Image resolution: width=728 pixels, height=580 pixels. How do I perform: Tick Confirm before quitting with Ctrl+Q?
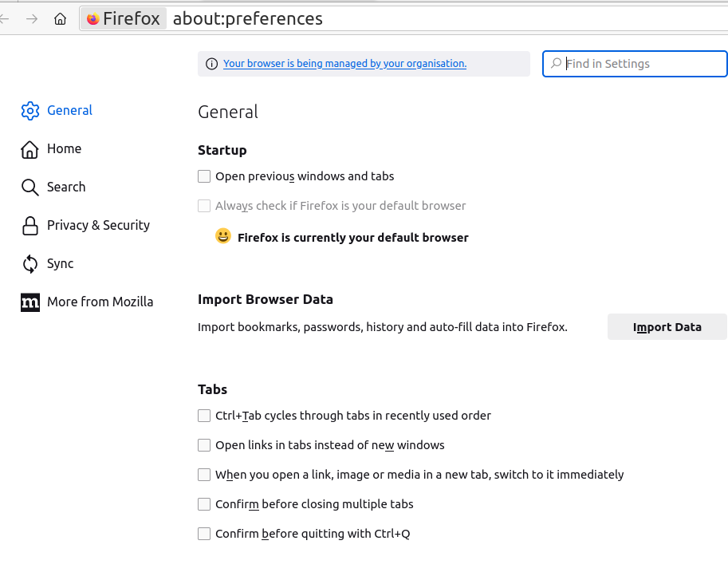point(204,534)
